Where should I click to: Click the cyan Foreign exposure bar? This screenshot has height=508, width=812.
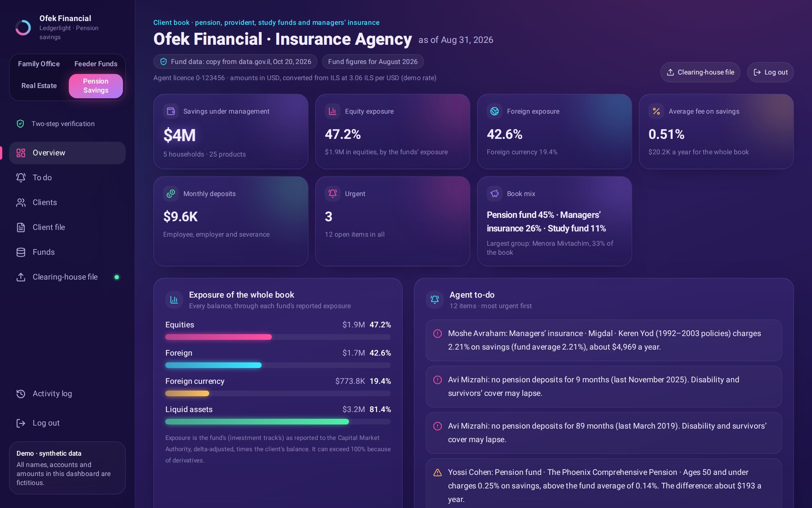(214, 365)
